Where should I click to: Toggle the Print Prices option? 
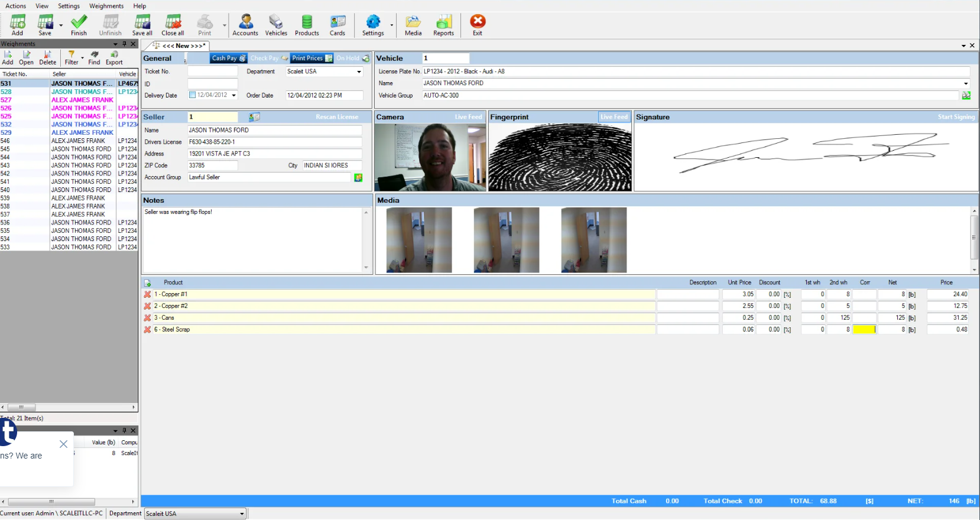click(x=312, y=58)
